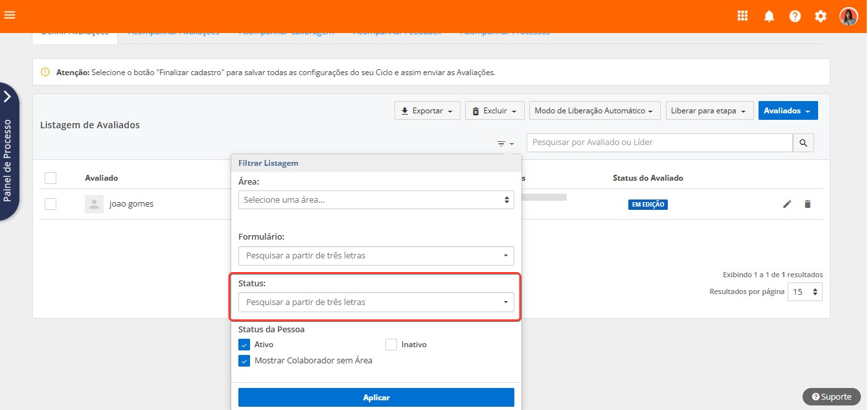The height and width of the screenshot is (410, 868).
Task: Open the Formulário dropdown
Action: [x=376, y=256]
